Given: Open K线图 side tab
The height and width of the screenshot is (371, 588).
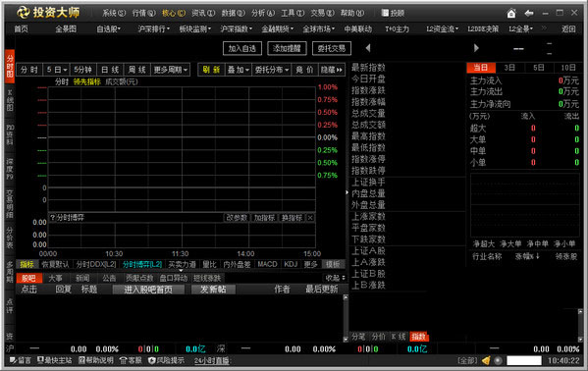Looking at the screenshot, I should (x=10, y=100).
